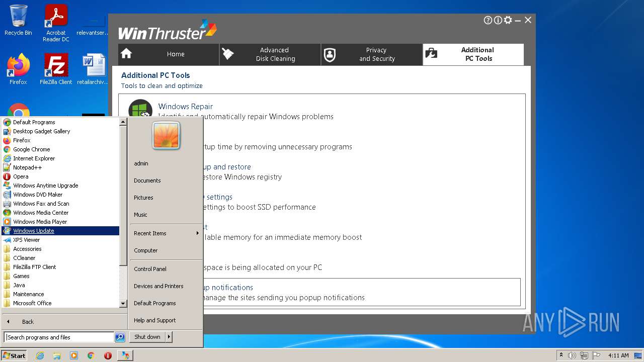The height and width of the screenshot is (362, 644).
Task: Select FileZilla Client desktop icon
Action: click(x=56, y=69)
